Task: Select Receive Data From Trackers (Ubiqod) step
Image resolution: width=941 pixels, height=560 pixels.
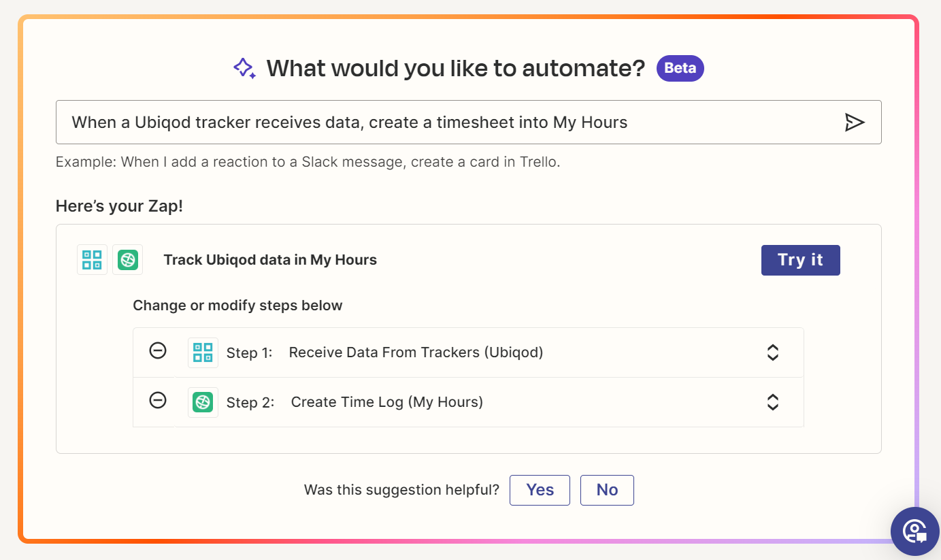Action: click(416, 352)
